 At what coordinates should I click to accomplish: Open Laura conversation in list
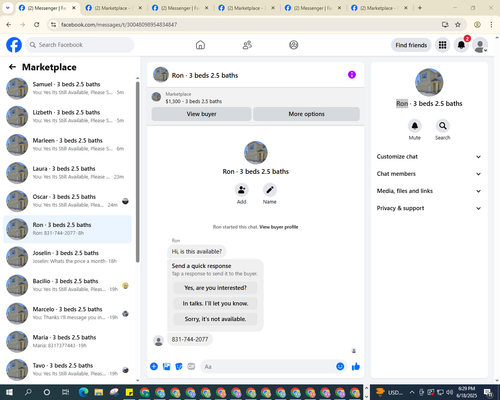(68, 173)
